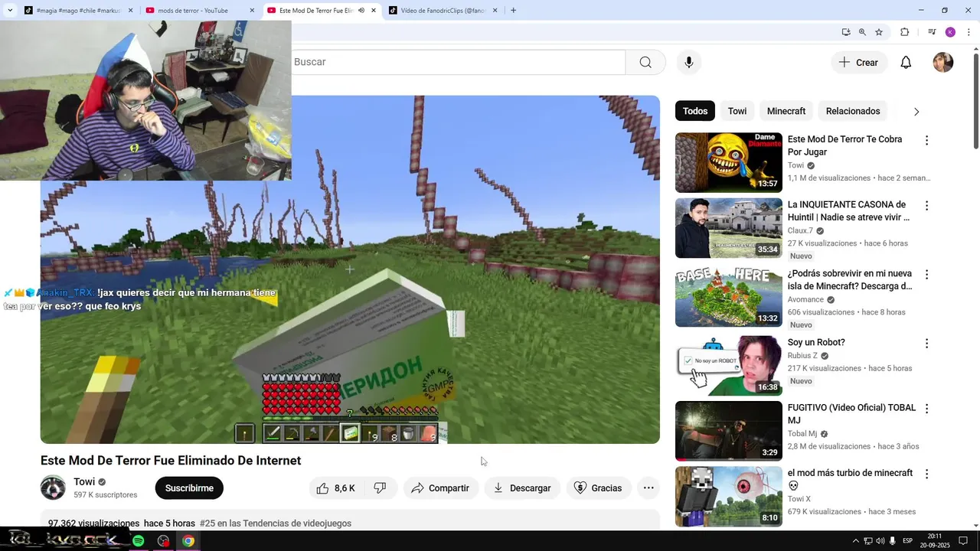Click the Crear button
The height and width of the screenshot is (551, 980).
859,63
